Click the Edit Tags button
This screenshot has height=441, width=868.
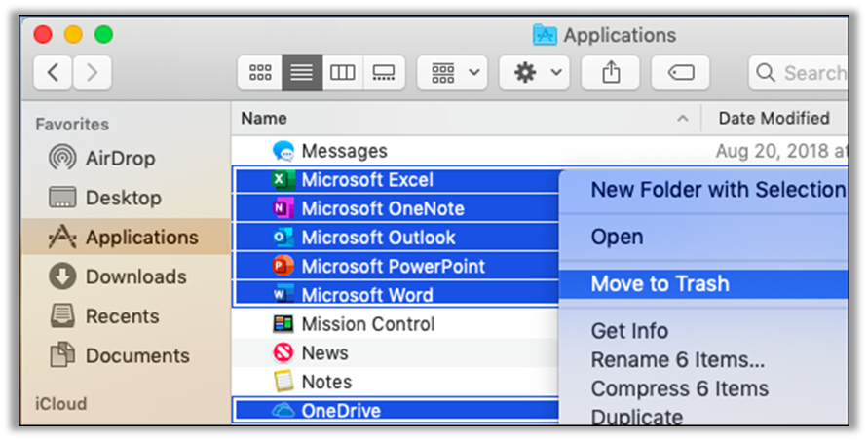(680, 72)
